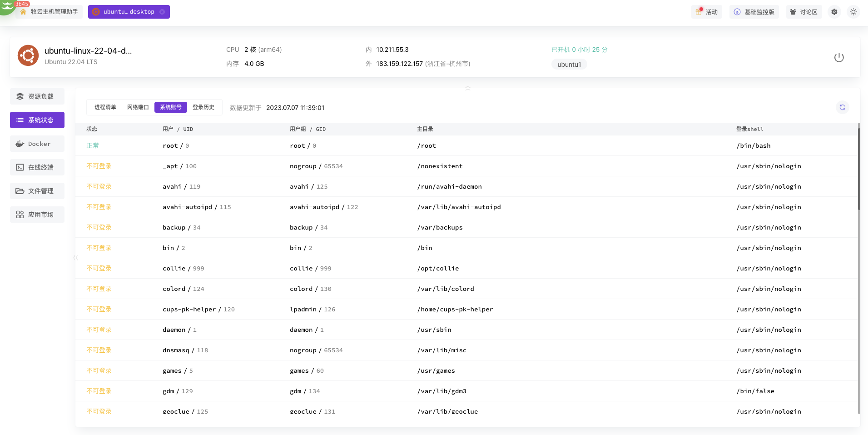Click user cell cups-pk-helper / 120
This screenshot has width=868, height=435.
point(198,309)
